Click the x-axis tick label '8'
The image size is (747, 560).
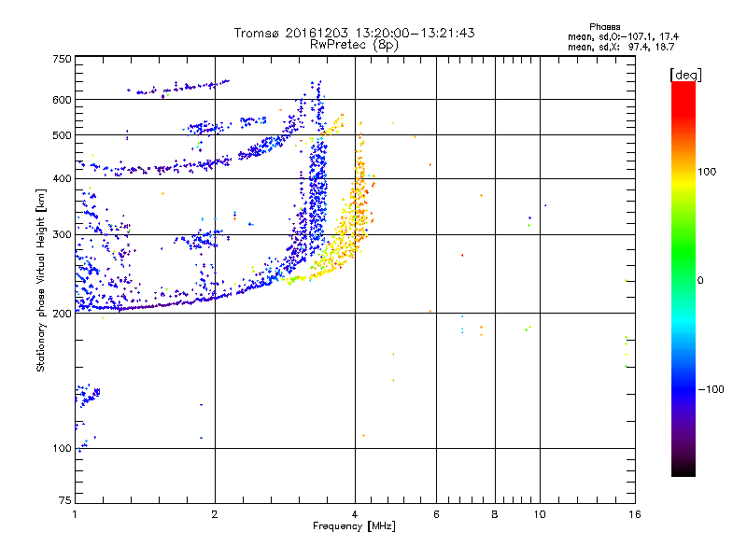tap(495, 514)
